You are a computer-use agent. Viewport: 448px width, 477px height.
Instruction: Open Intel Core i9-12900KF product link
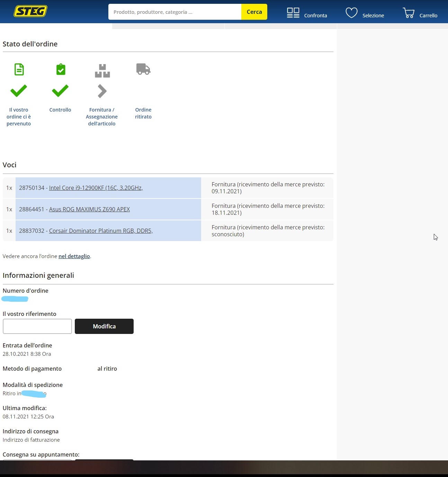pyautogui.click(x=96, y=188)
